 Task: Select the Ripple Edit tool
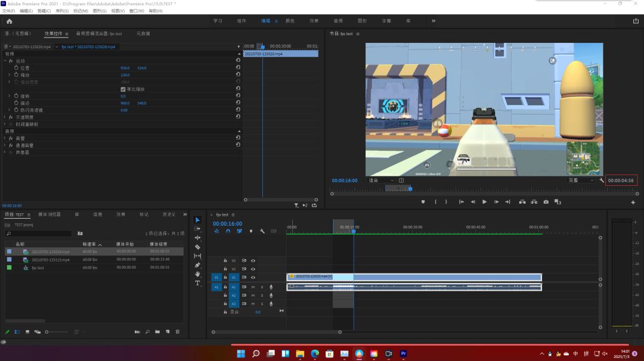198,238
